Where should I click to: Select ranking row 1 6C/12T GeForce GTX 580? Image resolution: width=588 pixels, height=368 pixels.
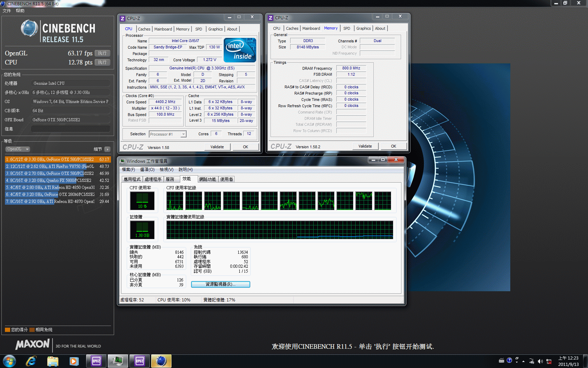[57, 159]
